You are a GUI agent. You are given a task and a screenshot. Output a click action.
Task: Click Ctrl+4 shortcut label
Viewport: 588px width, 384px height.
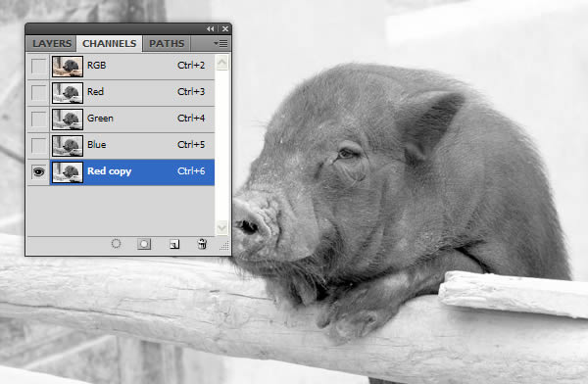pos(191,119)
